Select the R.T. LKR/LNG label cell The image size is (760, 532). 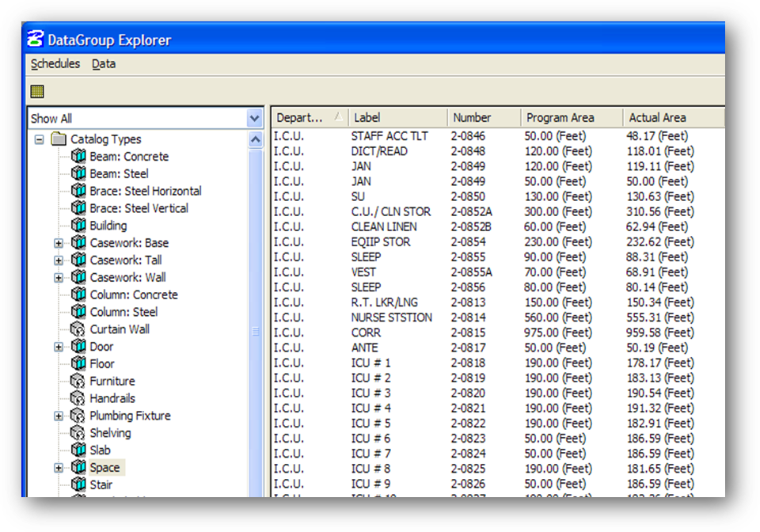click(x=385, y=302)
